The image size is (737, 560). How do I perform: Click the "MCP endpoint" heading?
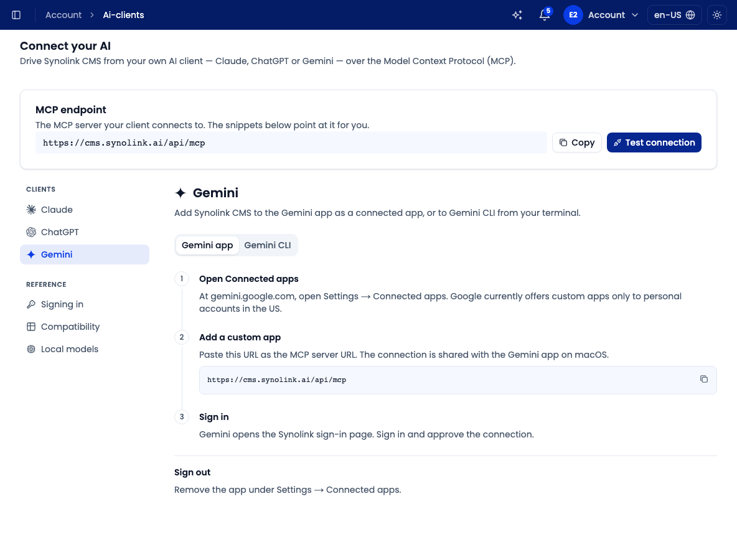point(71,110)
